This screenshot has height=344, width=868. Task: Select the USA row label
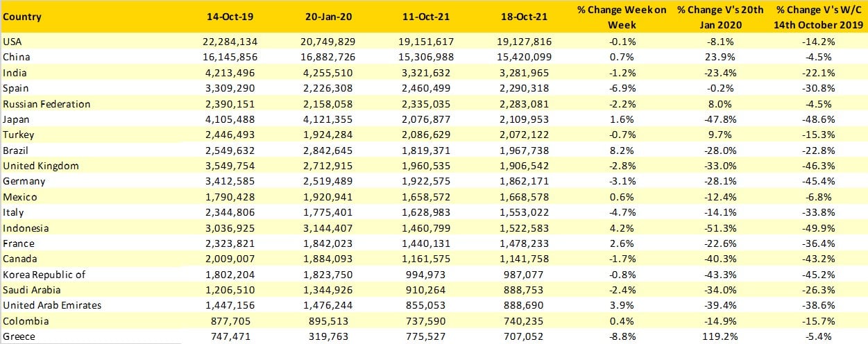coord(12,42)
